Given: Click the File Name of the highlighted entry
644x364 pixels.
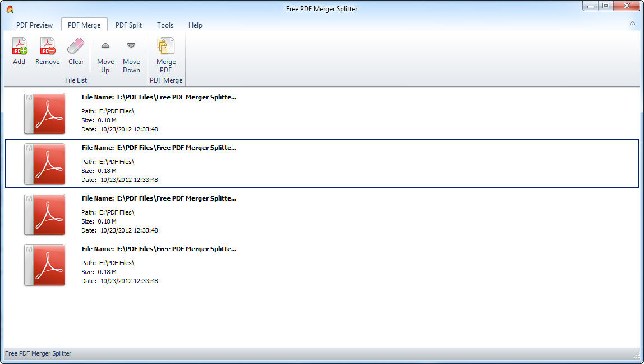Looking at the screenshot, I should point(159,148).
